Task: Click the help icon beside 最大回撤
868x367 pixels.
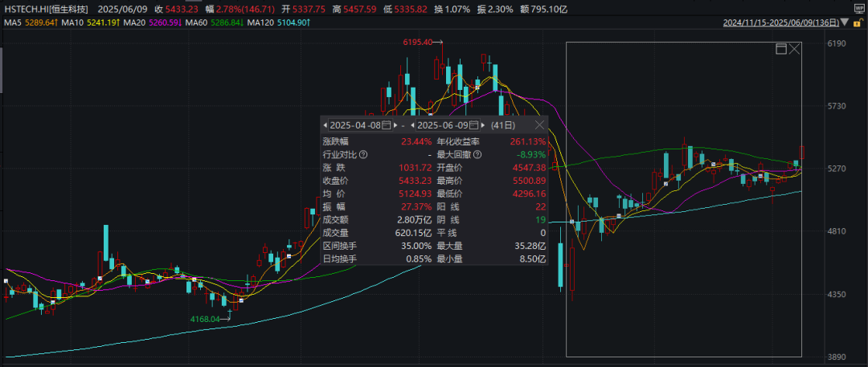Action: coord(477,154)
